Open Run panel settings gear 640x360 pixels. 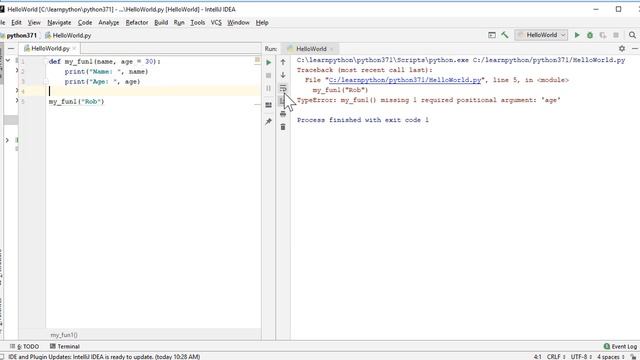coord(622,49)
